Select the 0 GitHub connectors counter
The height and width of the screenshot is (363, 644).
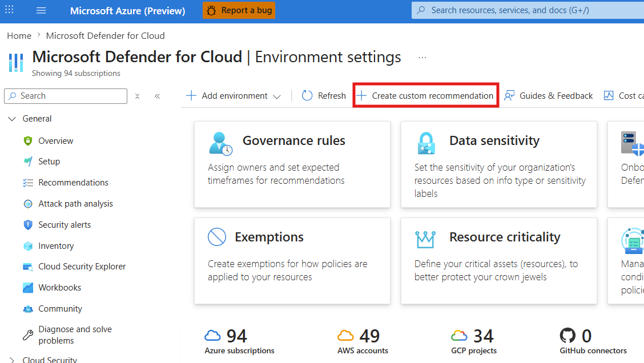tap(593, 342)
